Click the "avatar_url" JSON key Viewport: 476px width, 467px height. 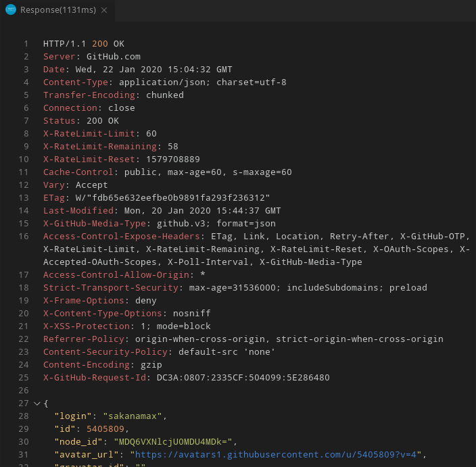tap(87, 455)
